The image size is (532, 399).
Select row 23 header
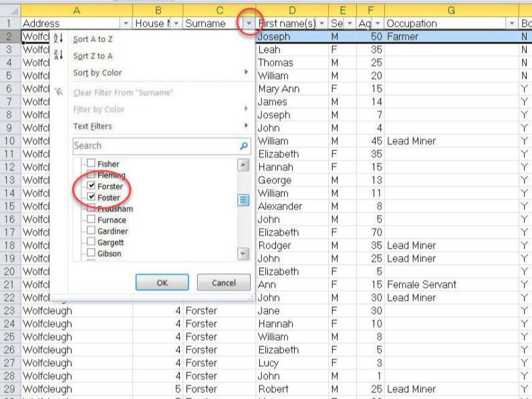pos(10,311)
